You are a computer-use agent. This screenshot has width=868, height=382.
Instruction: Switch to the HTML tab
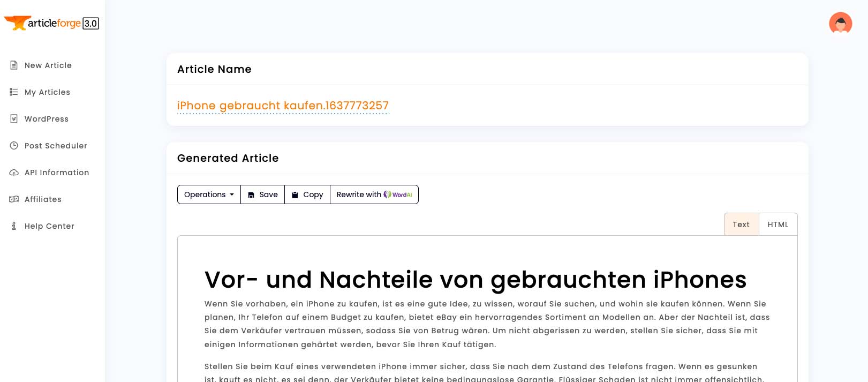point(778,224)
